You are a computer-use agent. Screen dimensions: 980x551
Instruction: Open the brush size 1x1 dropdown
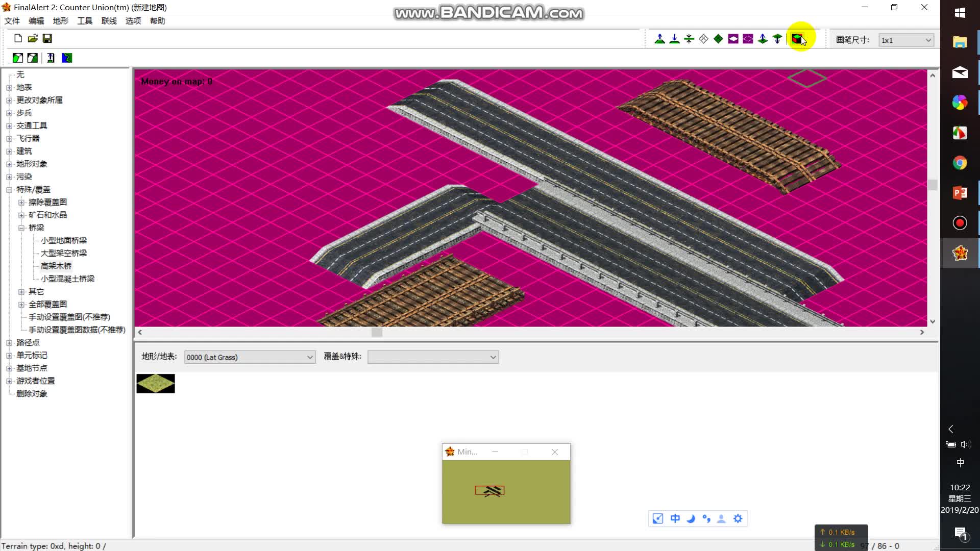coord(906,40)
